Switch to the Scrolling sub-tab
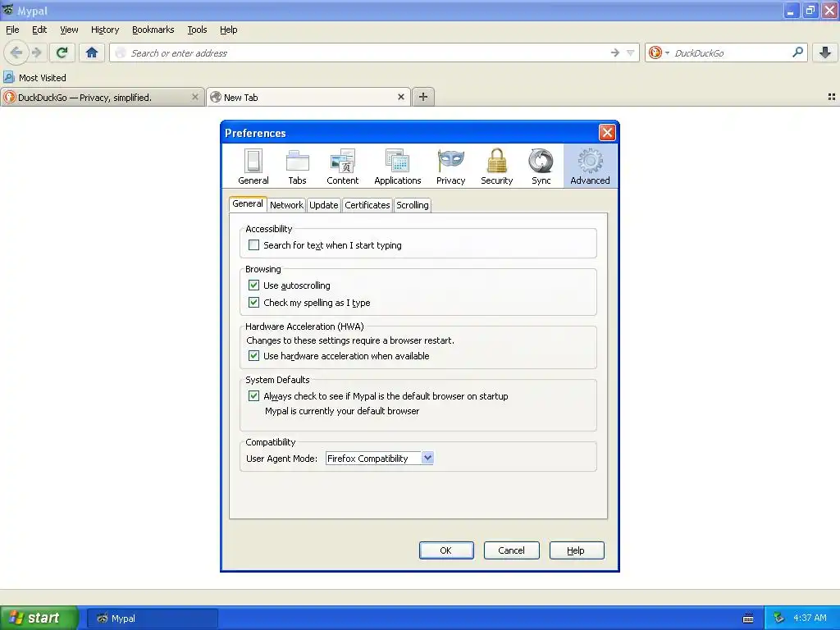The width and height of the screenshot is (840, 630). click(x=413, y=204)
